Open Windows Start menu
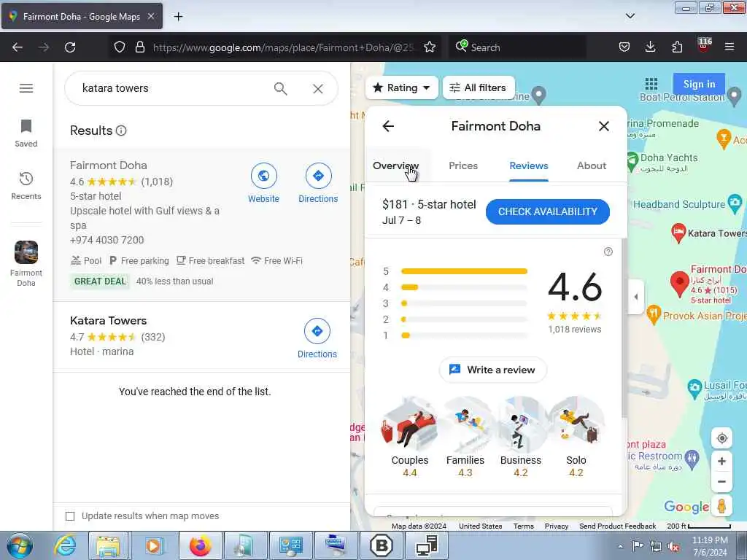 tap(20, 545)
